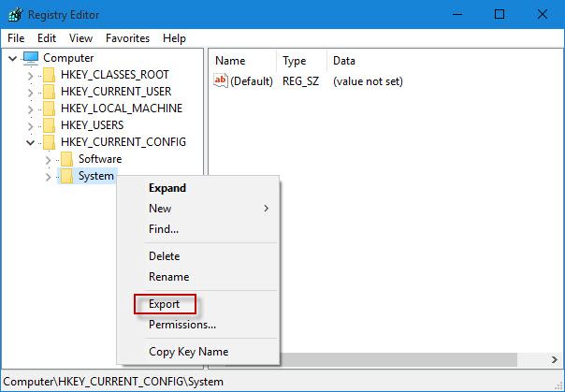Viewport: 565px width, 392px height.
Task: Open the Favorites menu
Action: (x=127, y=38)
